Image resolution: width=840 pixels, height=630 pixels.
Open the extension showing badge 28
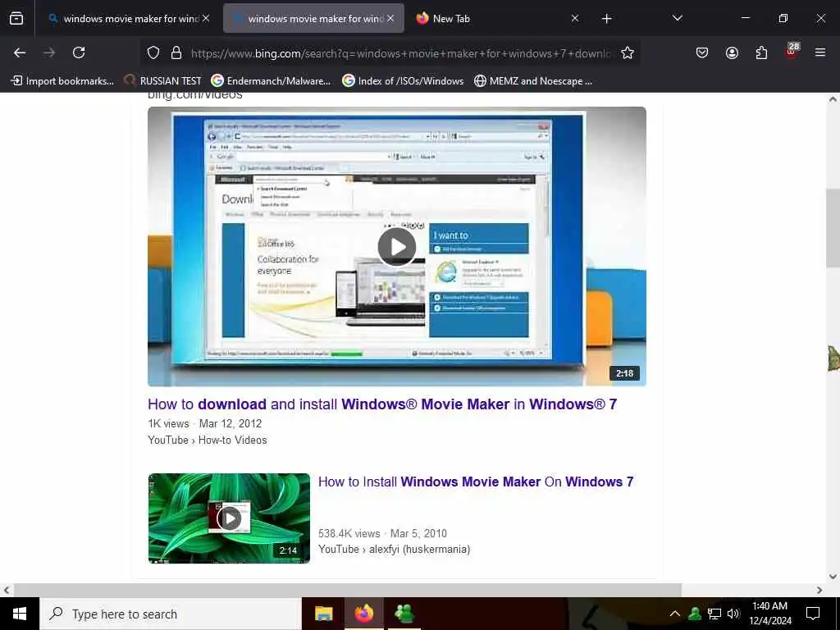tap(792, 51)
